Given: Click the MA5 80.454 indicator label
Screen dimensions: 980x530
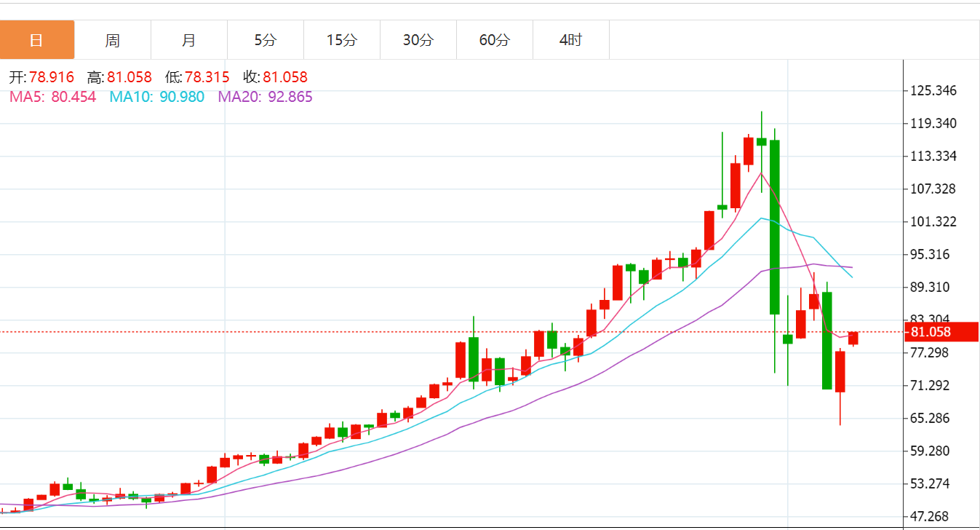Looking at the screenshot, I should pyautogui.click(x=52, y=97).
